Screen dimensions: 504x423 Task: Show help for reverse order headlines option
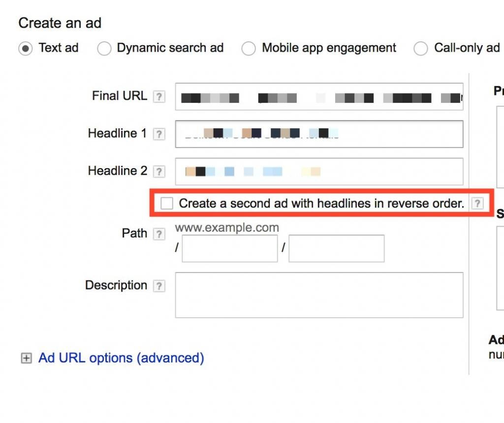(477, 204)
